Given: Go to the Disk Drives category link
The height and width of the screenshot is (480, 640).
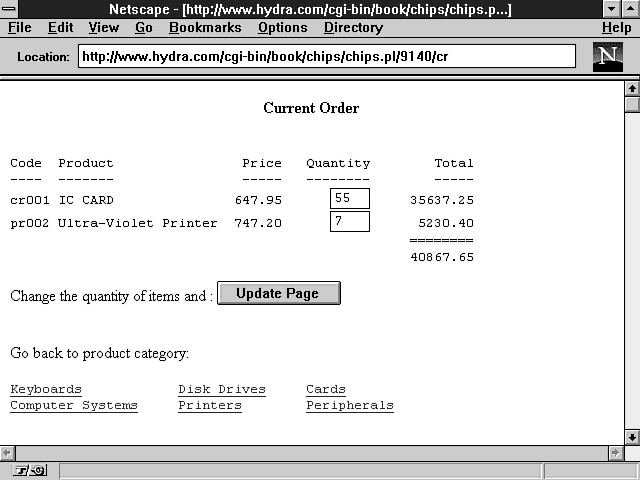Looking at the screenshot, I should (222, 389).
